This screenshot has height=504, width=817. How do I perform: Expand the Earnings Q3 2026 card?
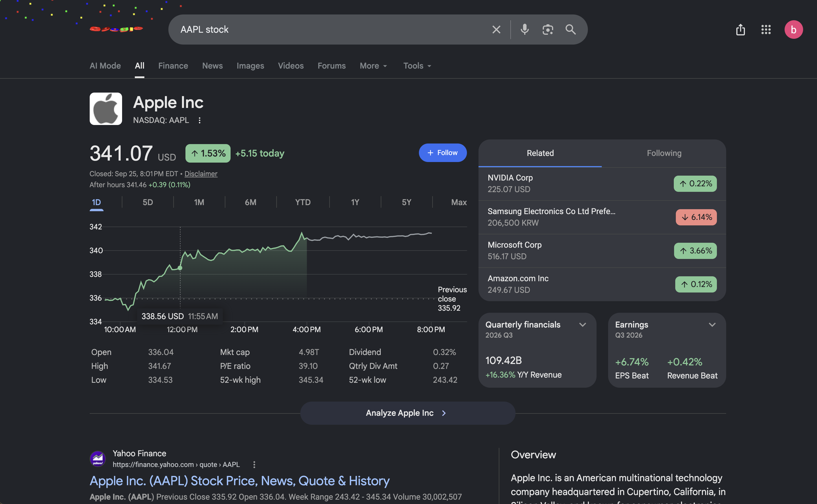pos(712,325)
